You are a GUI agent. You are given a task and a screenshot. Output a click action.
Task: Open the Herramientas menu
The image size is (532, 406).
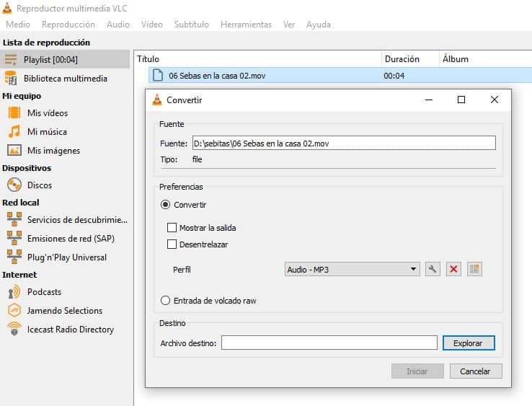click(x=247, y=25)
